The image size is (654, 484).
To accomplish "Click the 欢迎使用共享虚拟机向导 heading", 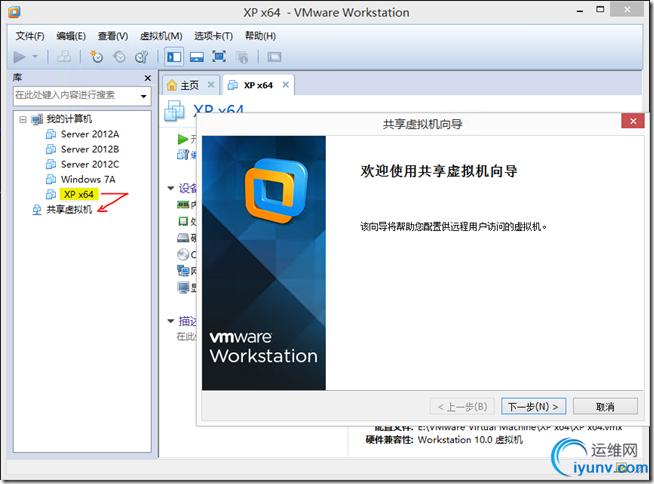I will pos(439,171).
